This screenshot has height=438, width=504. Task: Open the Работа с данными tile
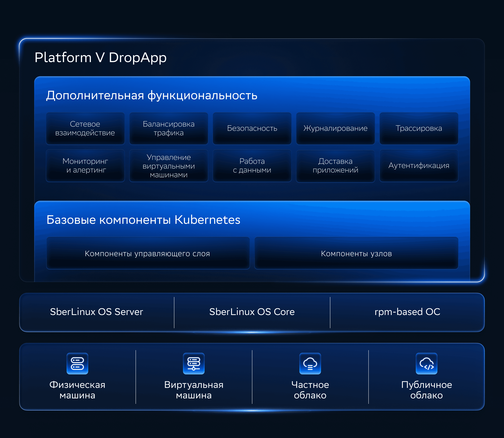click(x=252, y=166)
